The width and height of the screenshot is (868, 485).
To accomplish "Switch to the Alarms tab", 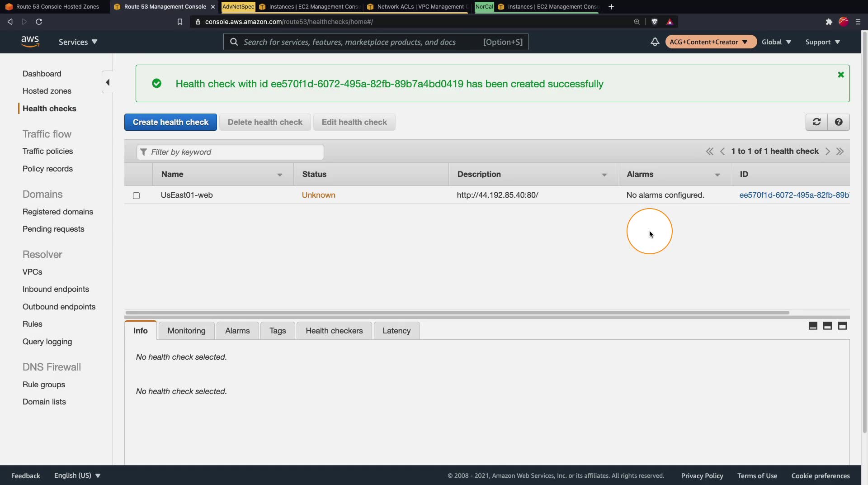I will [237, 331].
